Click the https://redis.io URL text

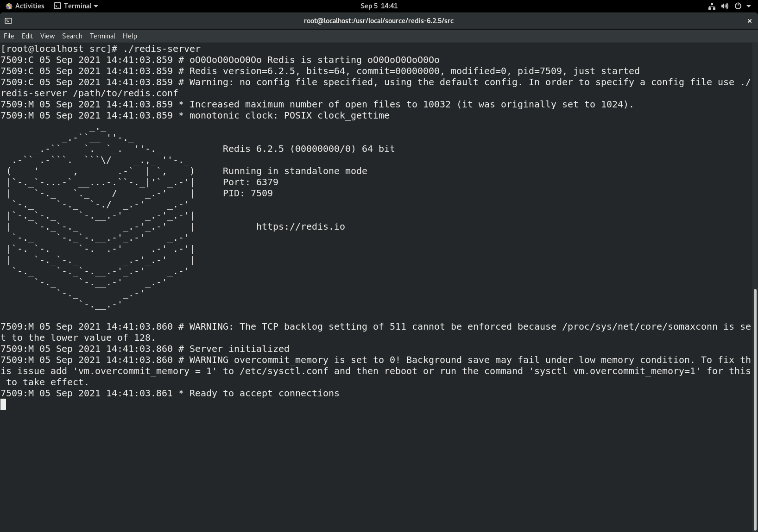[x=300, y=226]
